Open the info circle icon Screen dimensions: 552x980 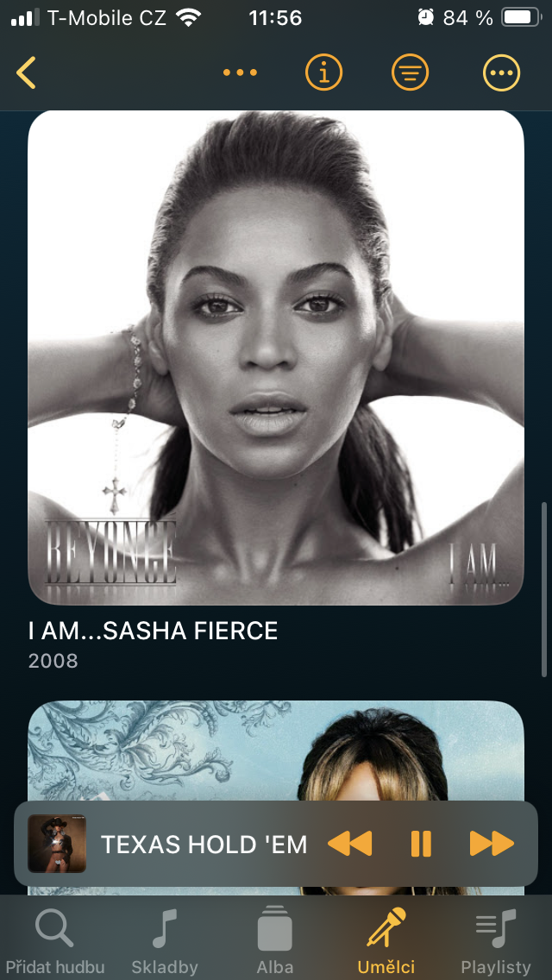(323, 72)
